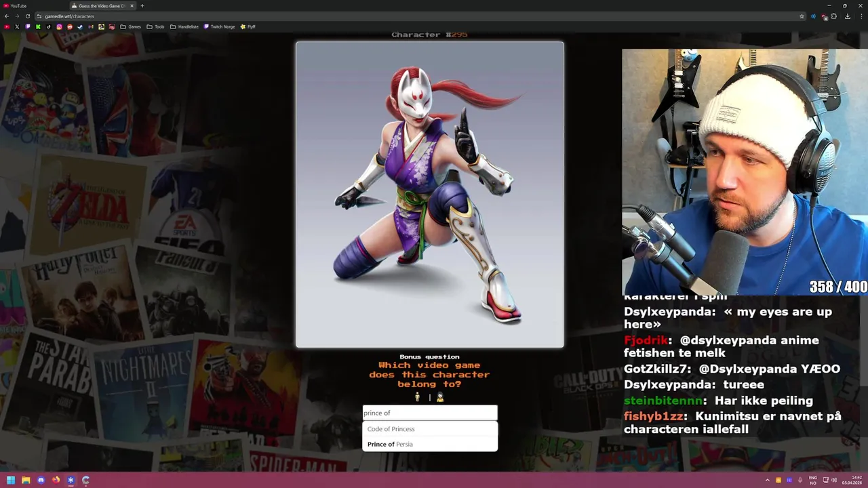Select 'Prince of Persia' suggestion
Screen dimensions: 868x488
(x=429, y=444)
